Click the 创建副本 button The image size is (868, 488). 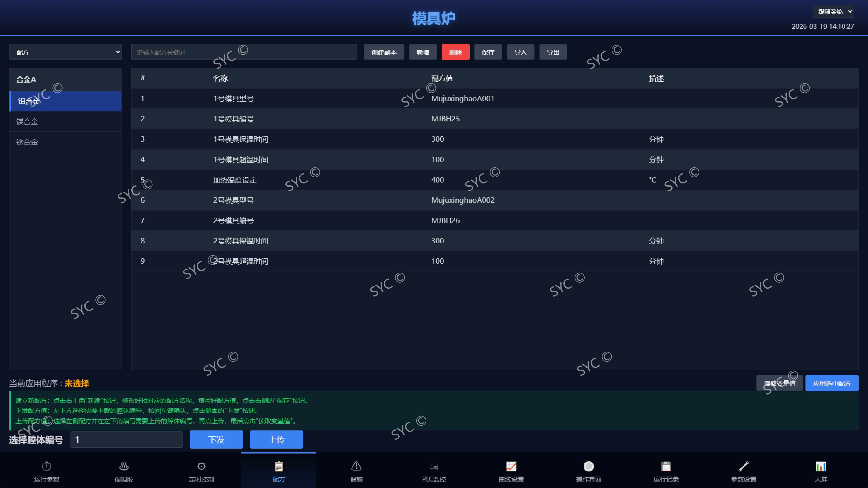384,52
